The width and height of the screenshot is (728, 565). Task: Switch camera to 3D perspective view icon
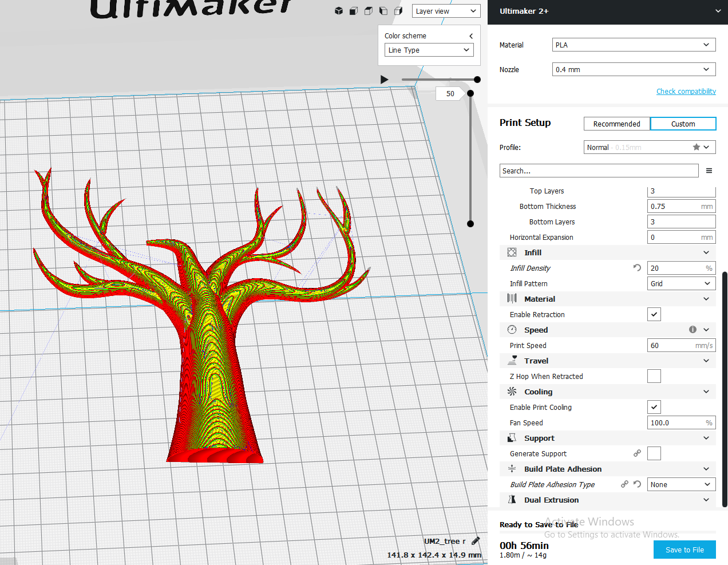click(339, 11)
